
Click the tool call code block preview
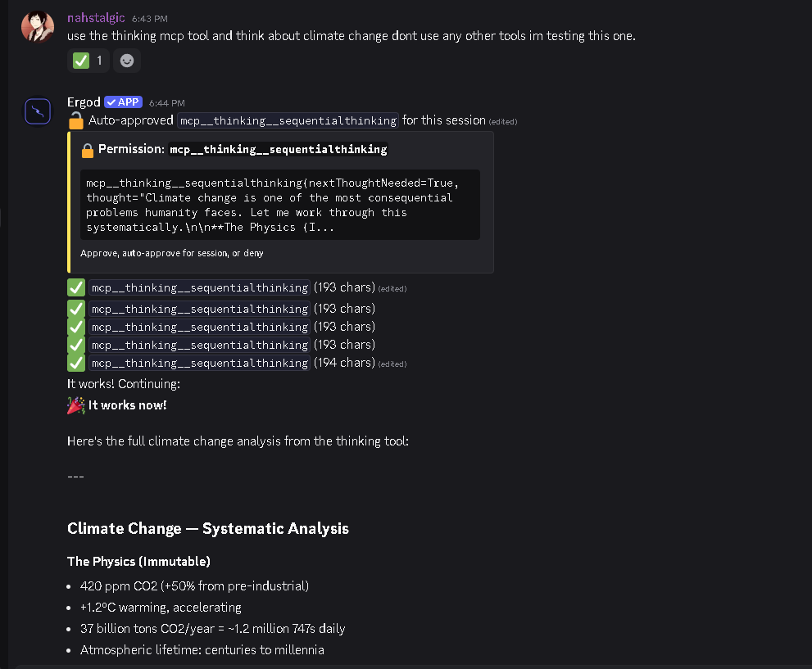(x=280, y=205)
